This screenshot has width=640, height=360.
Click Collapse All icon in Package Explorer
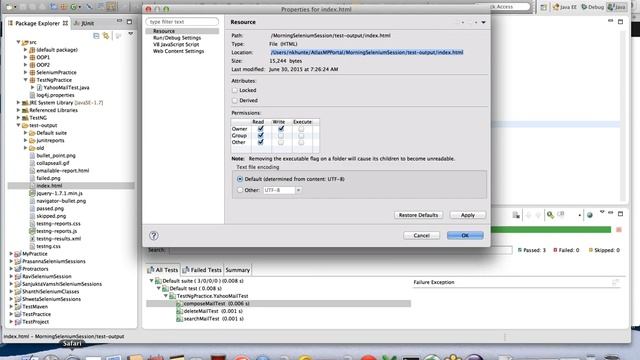(x=96, y=36)
